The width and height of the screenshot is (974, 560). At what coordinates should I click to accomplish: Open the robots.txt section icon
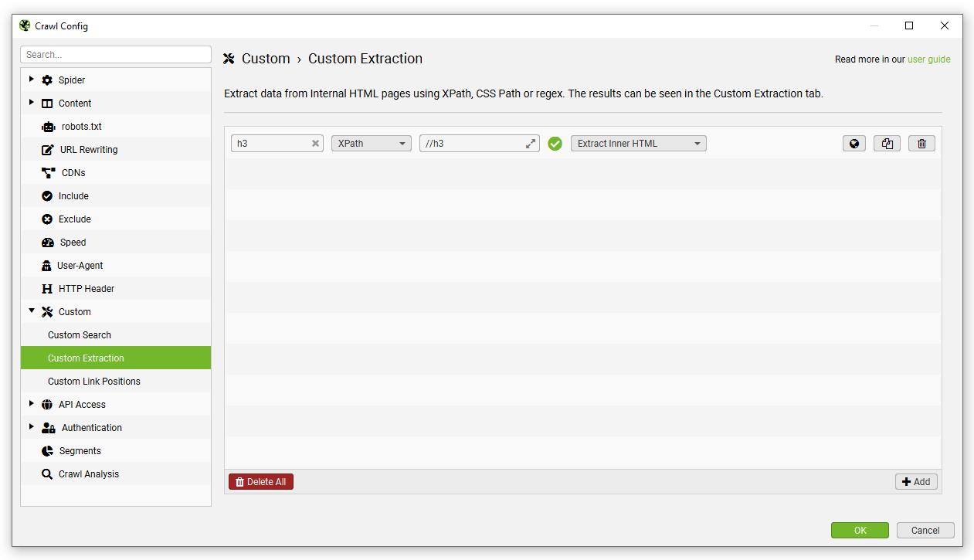[47, 126]
